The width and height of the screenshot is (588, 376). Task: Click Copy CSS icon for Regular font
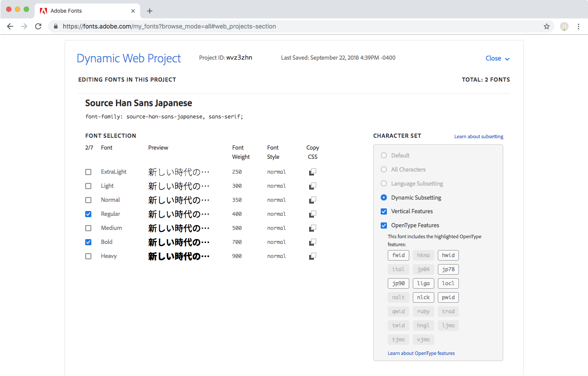[x=313, y=214]
